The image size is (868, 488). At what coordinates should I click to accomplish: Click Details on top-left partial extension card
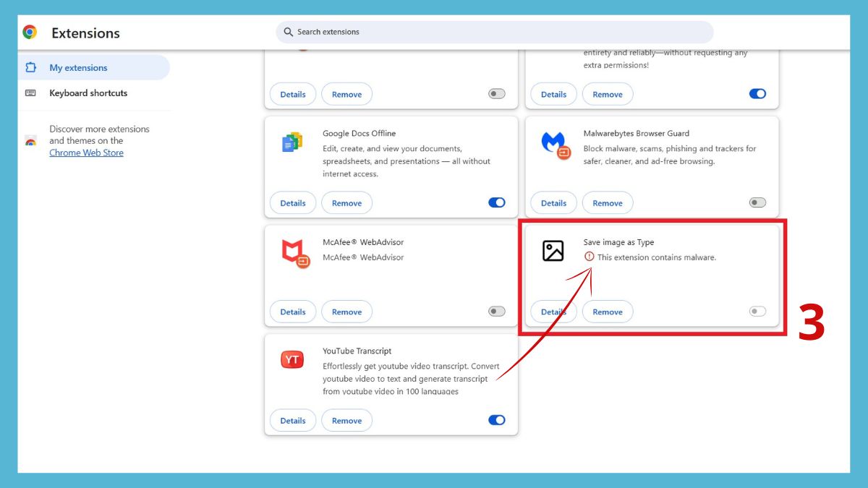tap(293, 94)
